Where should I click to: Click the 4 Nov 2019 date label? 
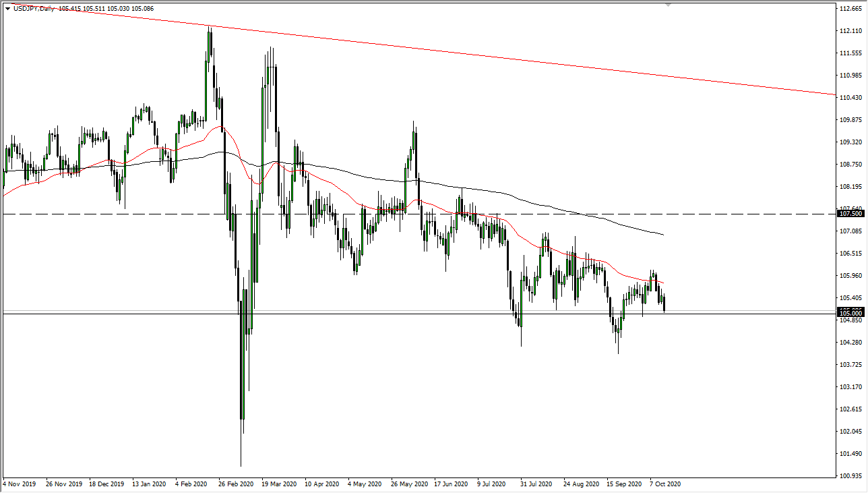point(19,484)
